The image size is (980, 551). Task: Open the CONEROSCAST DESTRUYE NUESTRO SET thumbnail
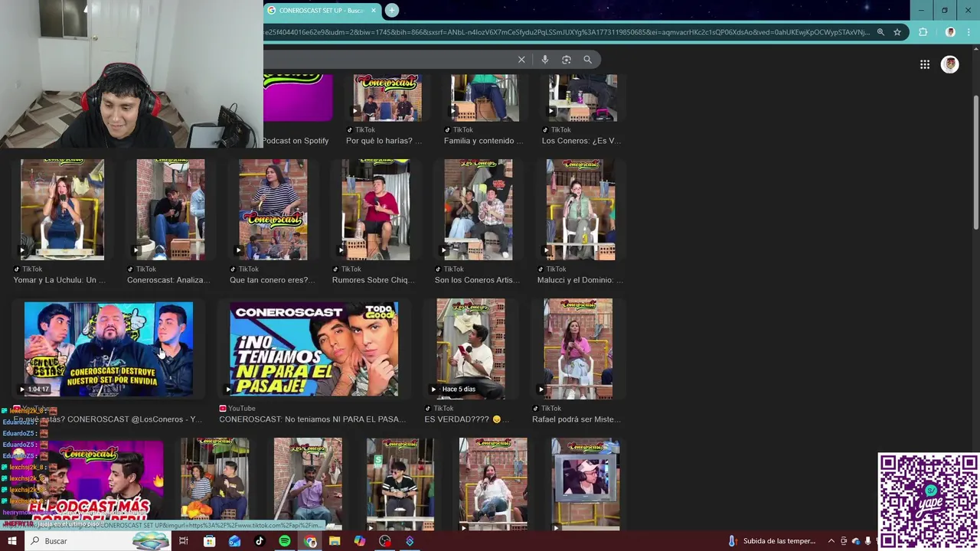(x=109, y=349)
